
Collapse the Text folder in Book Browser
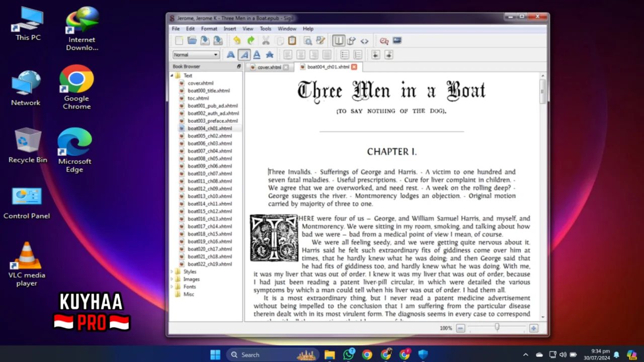(x=172, y=75)
